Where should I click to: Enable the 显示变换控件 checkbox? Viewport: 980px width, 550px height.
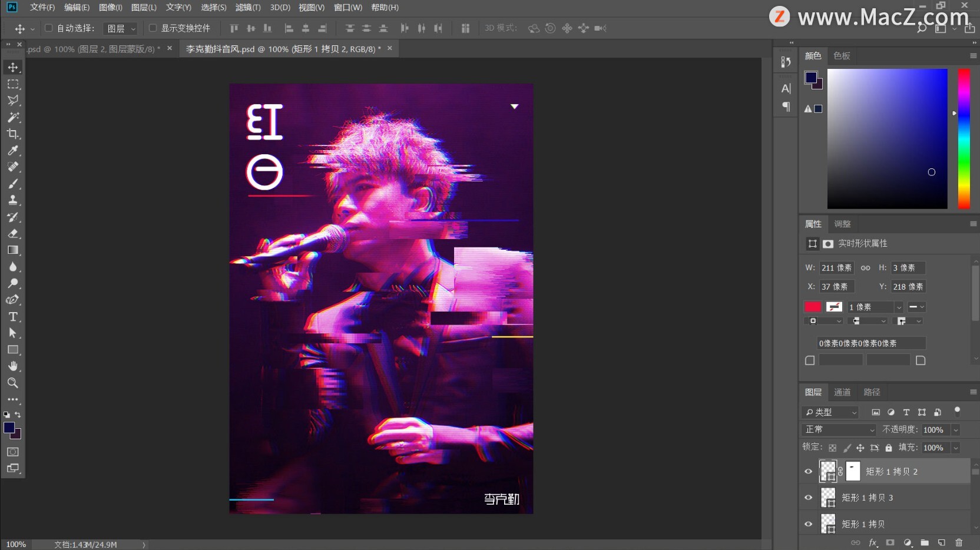click(153, 28)
